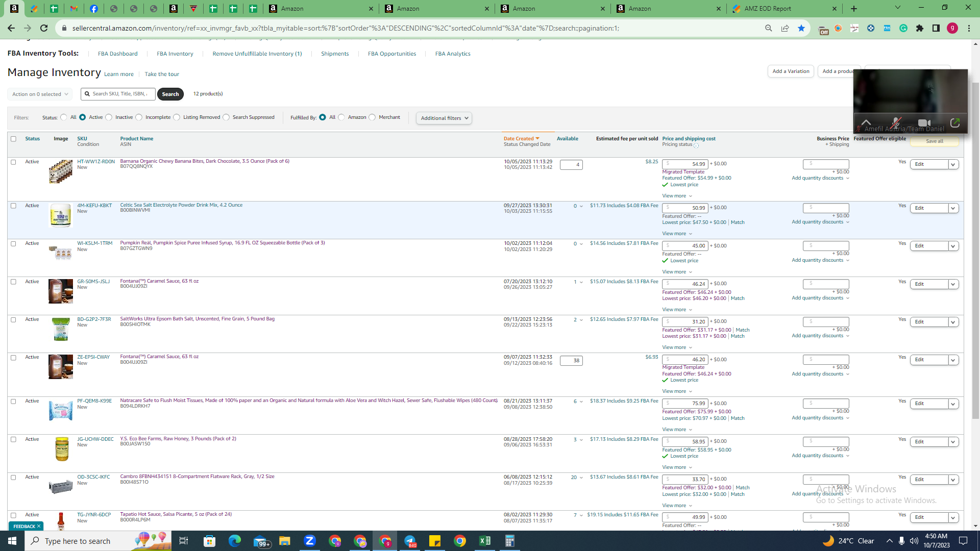Click the share page icon in address bar
Screen dimensions: 980x551
(785, 28)
